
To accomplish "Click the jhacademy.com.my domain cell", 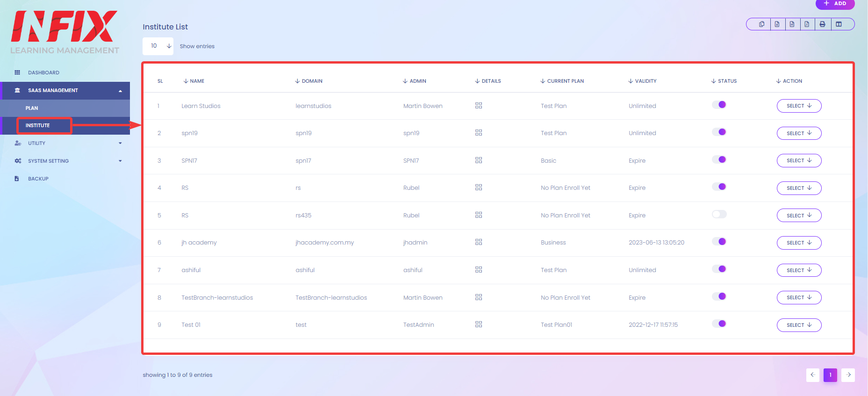I will 324,243.
